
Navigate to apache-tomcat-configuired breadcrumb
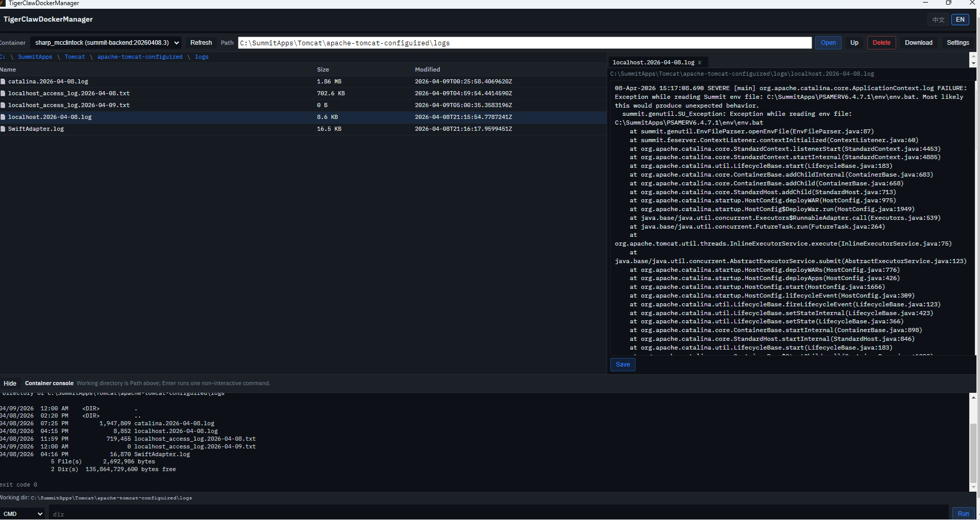point(140,57)
